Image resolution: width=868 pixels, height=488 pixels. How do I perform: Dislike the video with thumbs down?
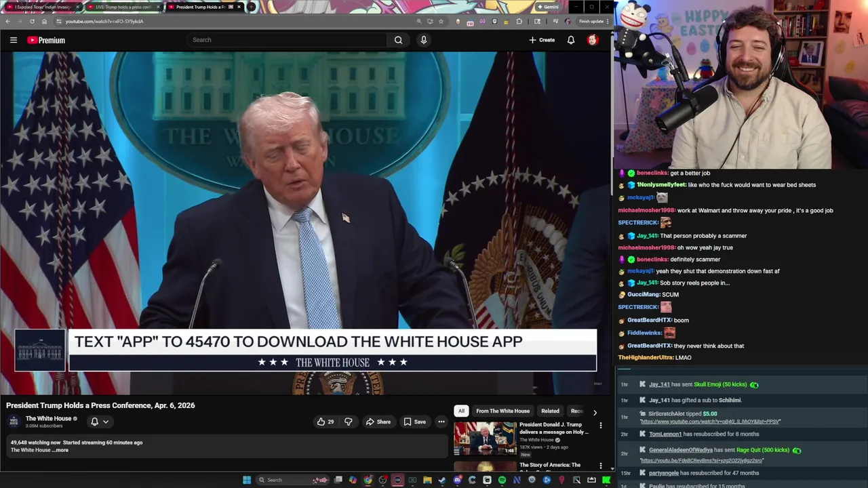coord(348,422)
